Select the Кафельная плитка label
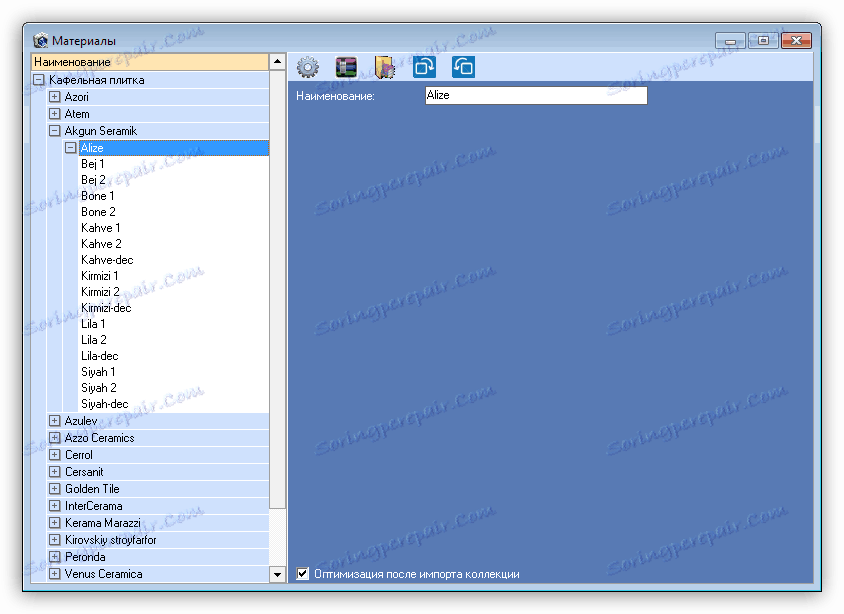The image size is (844, 614). [96, 80]
